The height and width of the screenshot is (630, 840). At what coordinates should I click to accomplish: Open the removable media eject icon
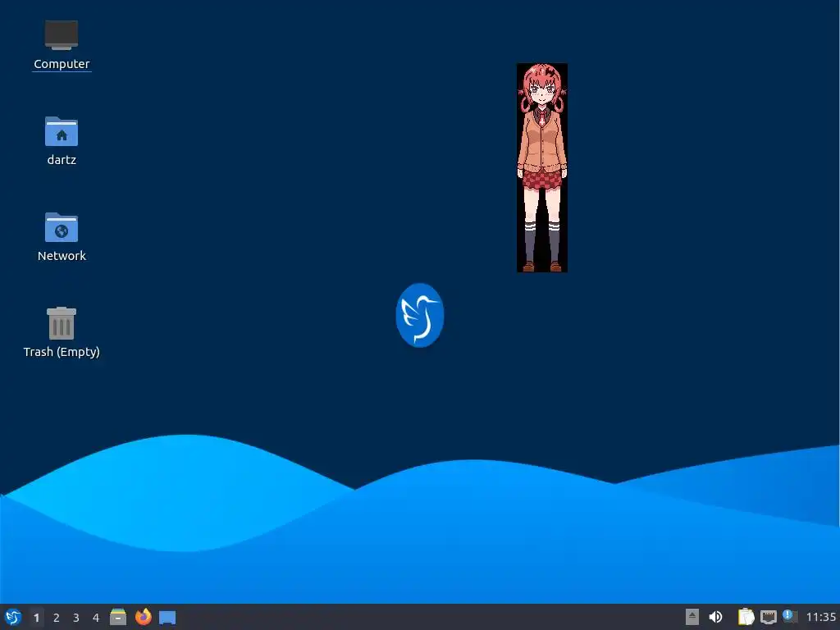tap(692, 617)
